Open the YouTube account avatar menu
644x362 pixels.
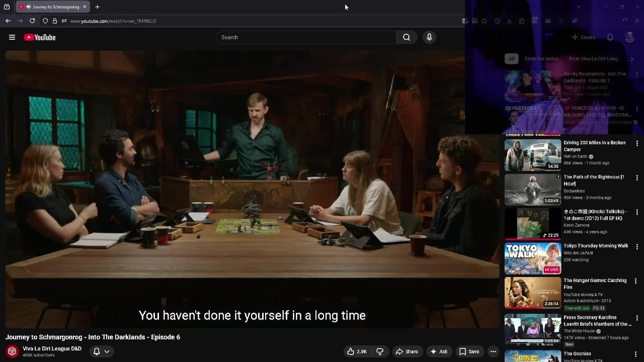[x=629, y=37]
